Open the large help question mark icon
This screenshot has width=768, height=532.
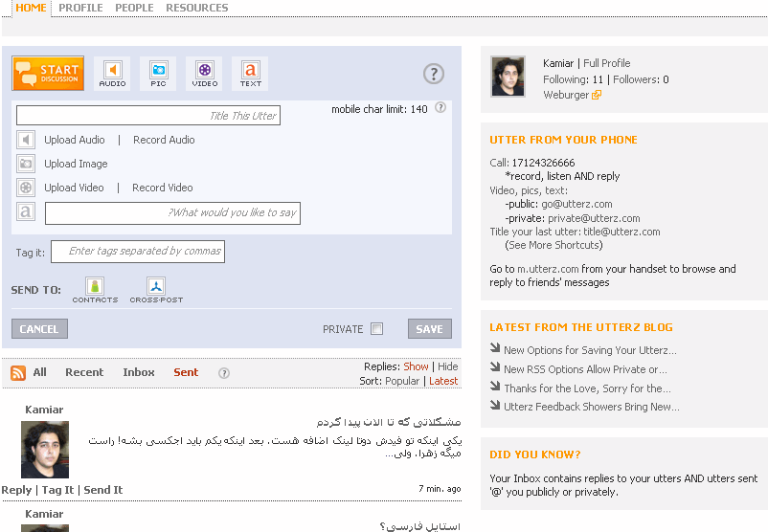coord(434,74)
